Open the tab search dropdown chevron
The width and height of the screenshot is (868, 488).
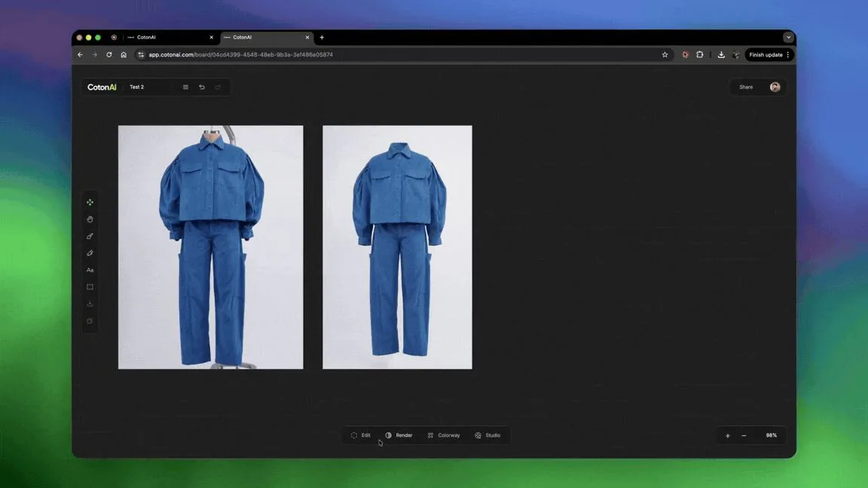coord(788,37)
